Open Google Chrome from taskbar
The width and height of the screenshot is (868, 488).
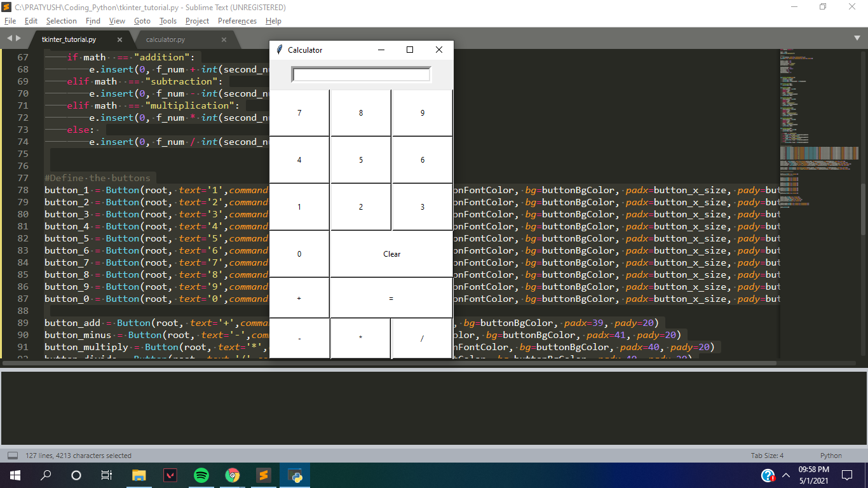233,475
